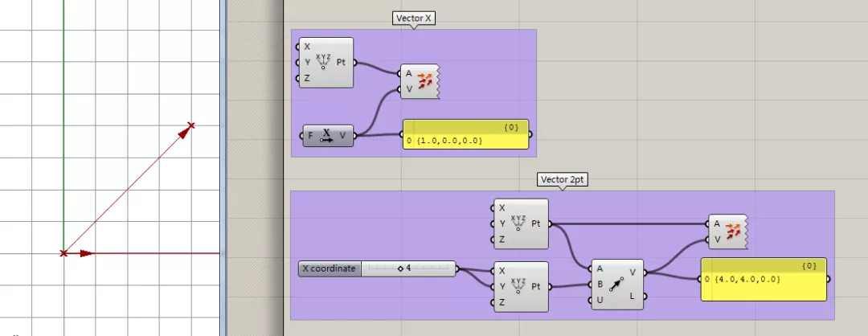The height and width of the screenshot is (336, 868).
Task: Select the Construct Point component in the Vector X group
Action: click(x=326, y=63)
